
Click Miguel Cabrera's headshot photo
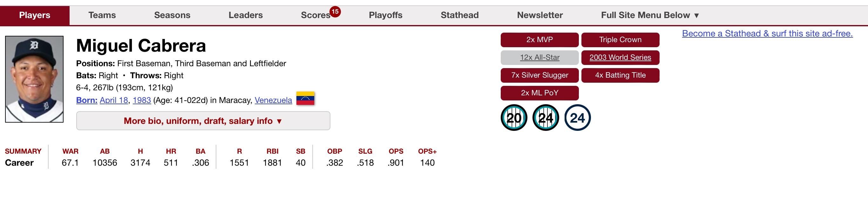pyautogui.click(x=34, y=79)
